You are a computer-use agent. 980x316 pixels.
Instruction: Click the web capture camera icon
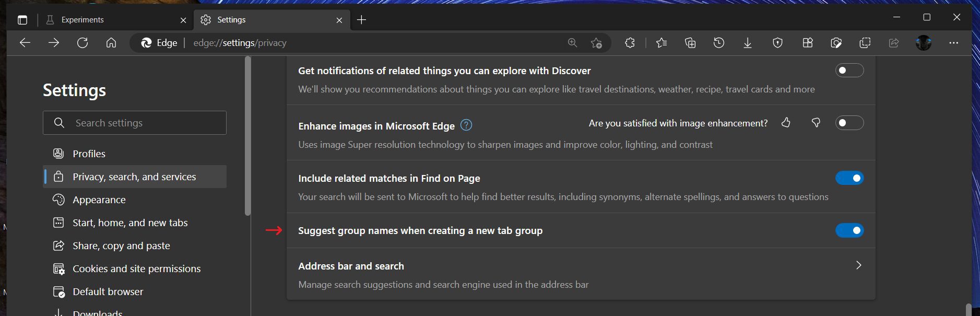coord(836,43)
